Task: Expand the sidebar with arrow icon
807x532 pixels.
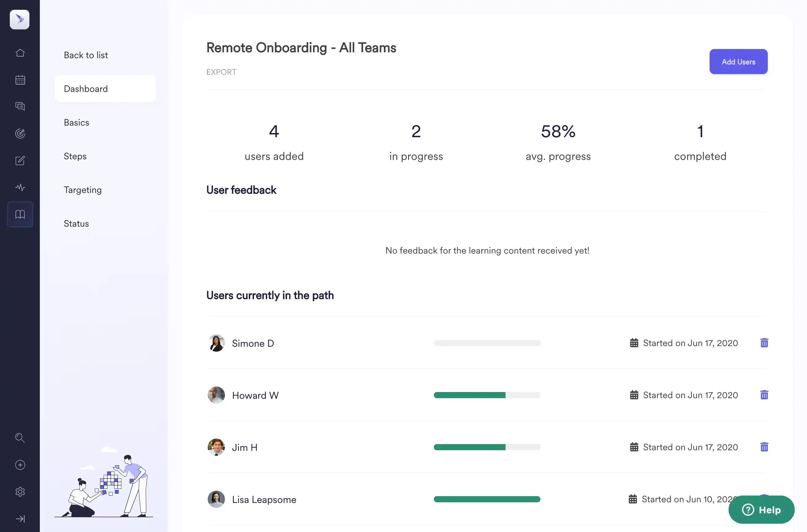Action: [x=20, y=519]
